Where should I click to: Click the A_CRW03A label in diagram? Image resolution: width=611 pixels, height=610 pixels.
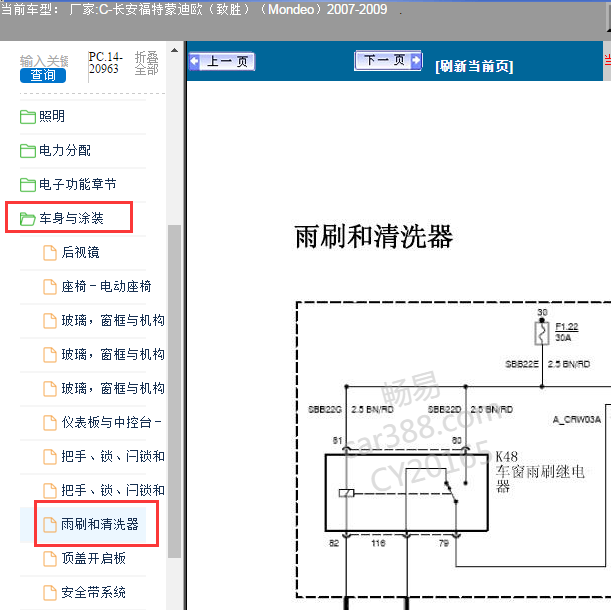pos(577,419)
